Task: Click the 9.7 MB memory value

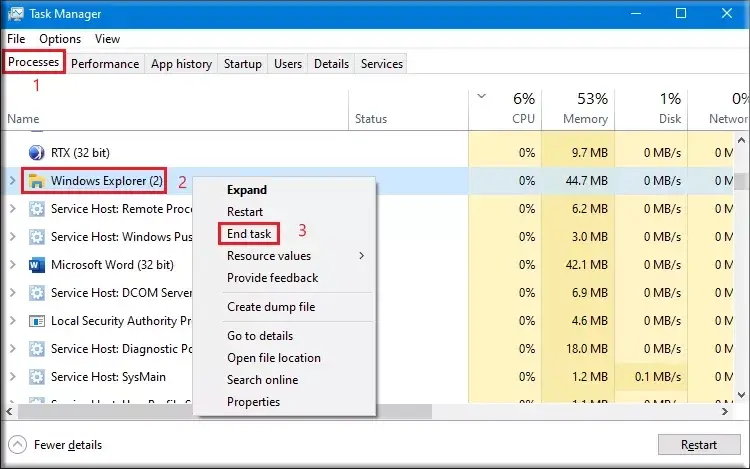Action: (590, 153)
